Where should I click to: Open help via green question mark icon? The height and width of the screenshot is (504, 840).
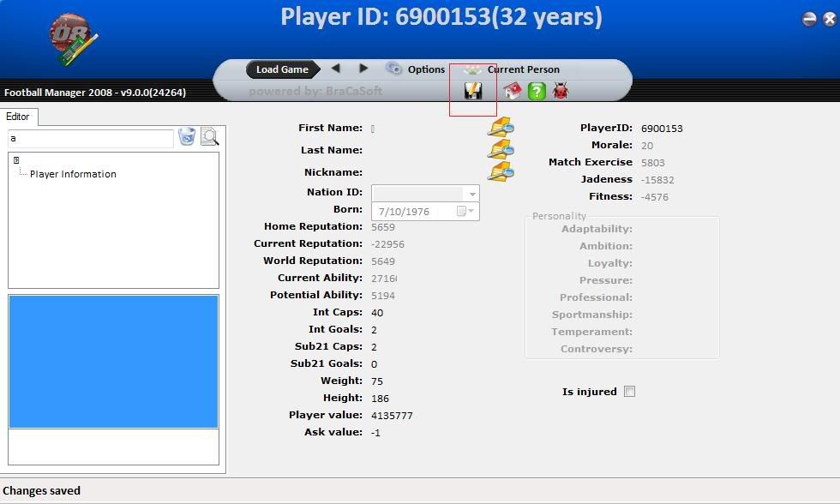pos(537,91)
